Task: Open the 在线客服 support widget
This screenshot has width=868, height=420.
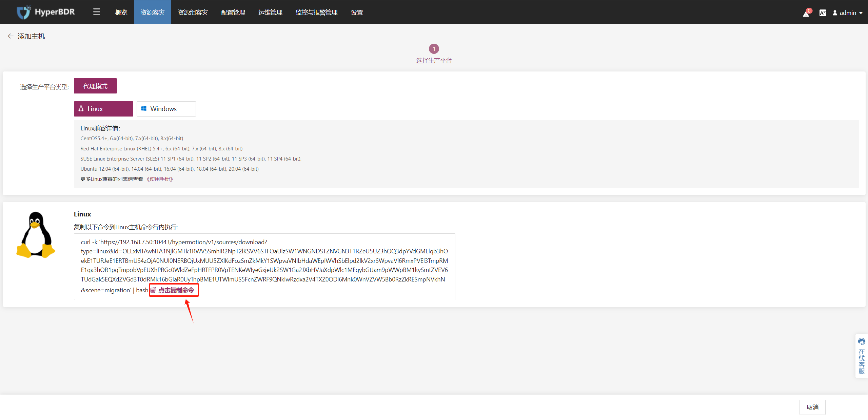Action: pyautogui.click(x=862, y=356)
